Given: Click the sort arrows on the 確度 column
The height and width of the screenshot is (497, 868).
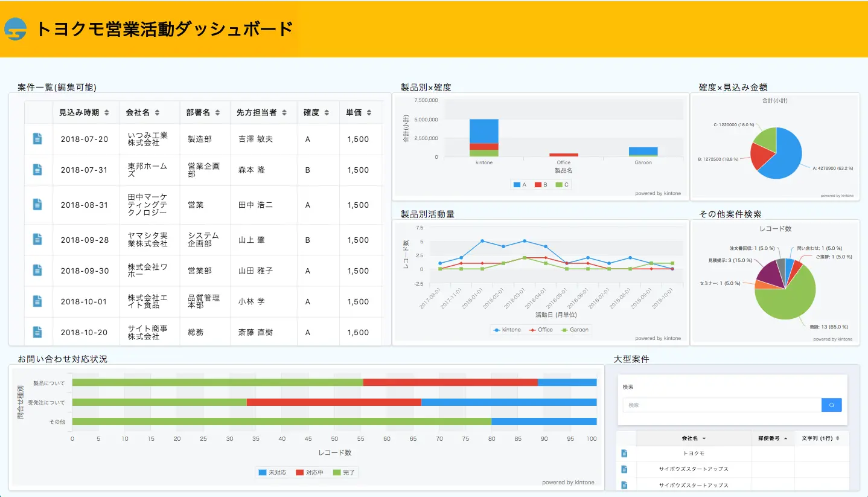Looking at the screenshot, I should (x=328, y=112).
